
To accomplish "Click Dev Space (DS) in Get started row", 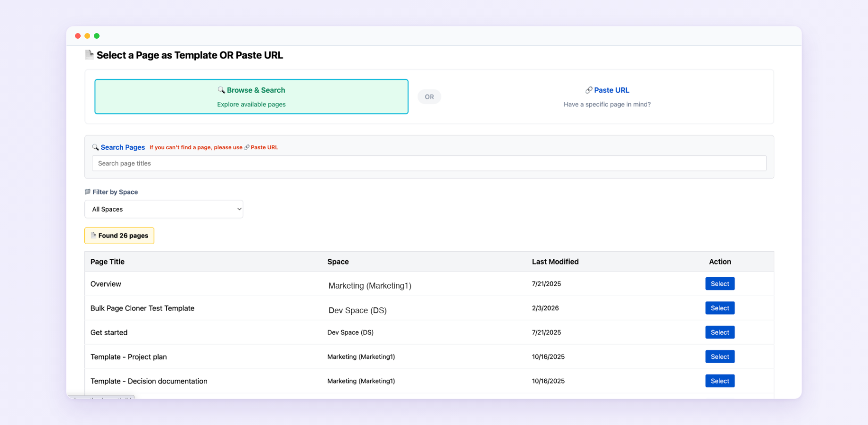I will point(351,332).
